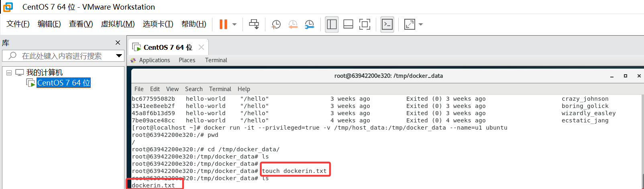
Task: Click container ID 45a8f6b13d59
Action: [x=153, y=113]
